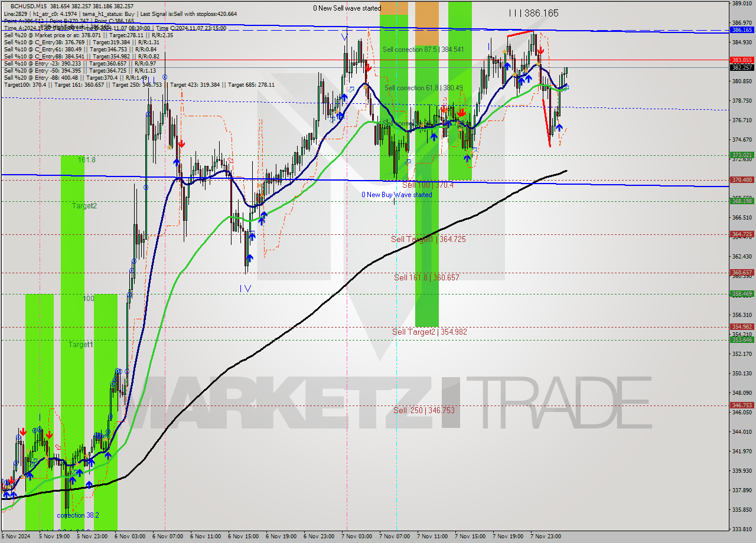Viewport: 756px width, 543px height.
Task: Click the '5 Nov 2024' date axis label
Action: click(14, 537)
